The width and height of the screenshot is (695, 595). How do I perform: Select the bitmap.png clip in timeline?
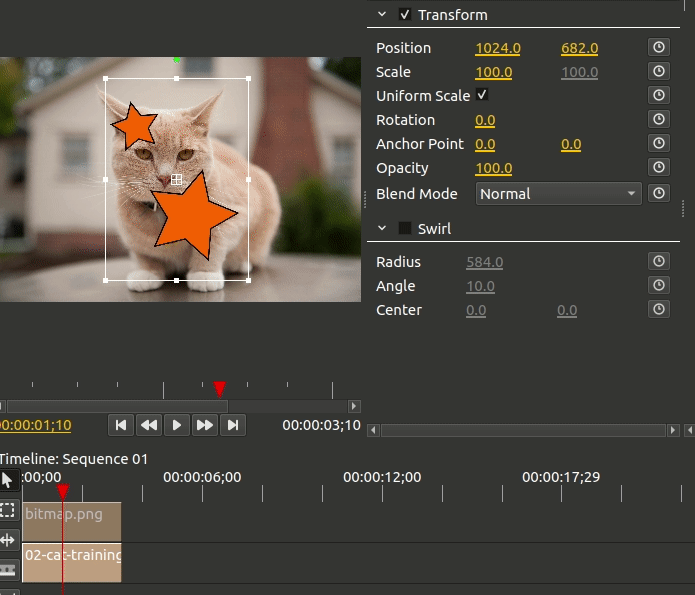coord(72,521)
